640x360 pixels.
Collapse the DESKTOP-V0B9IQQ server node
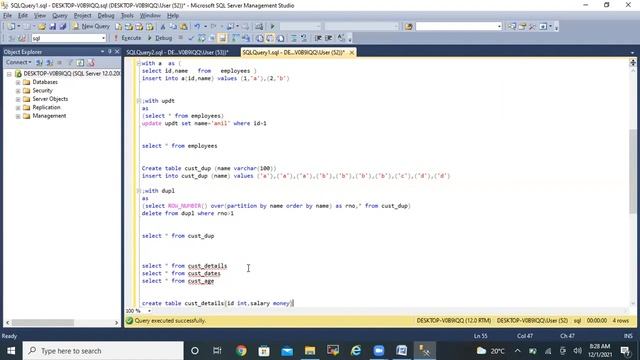(x=9, y=74)
